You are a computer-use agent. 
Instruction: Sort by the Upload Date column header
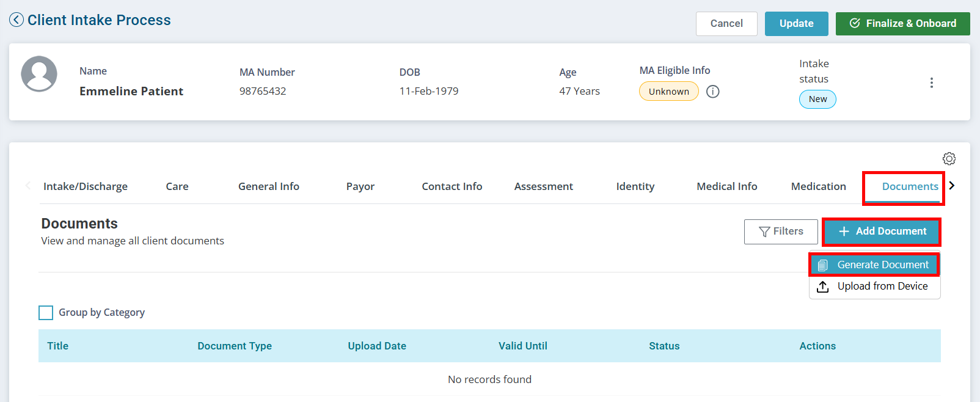377,346
